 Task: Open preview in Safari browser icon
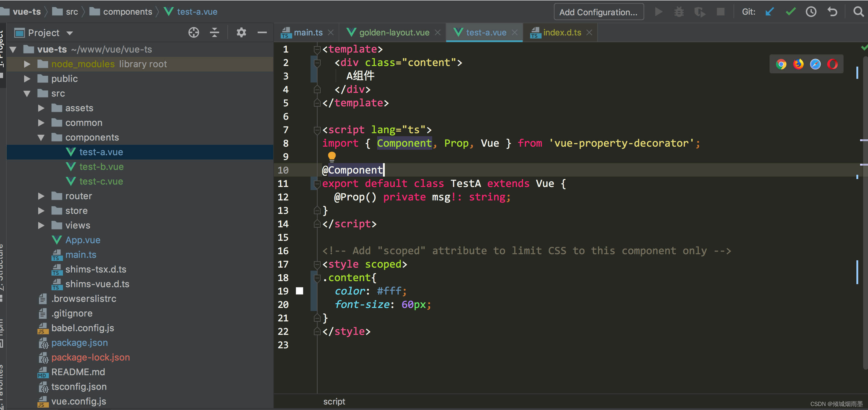coord(815,64)
